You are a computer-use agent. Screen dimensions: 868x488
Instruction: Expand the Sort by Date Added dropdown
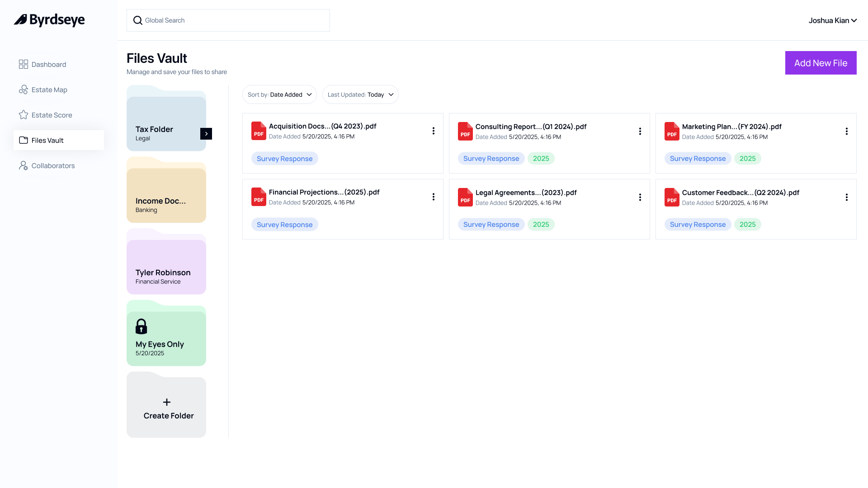[279, 94]
